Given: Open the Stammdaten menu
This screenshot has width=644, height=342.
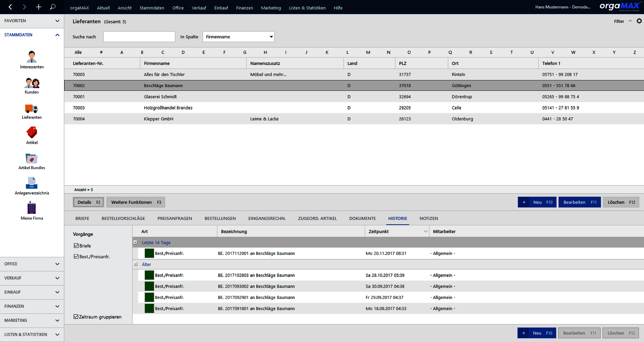Looking at the screenshot, I should tap(152, 8).
